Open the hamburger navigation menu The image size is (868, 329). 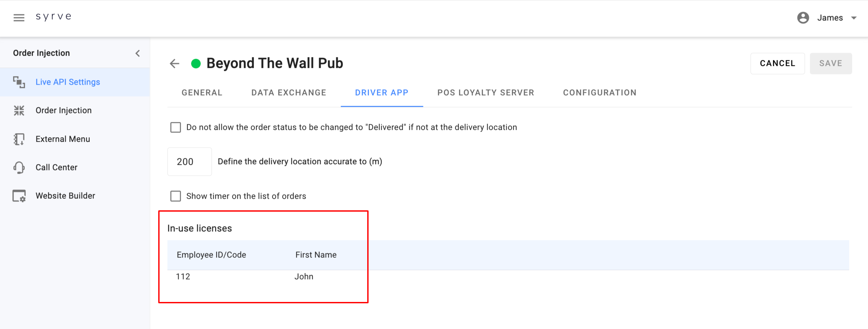[19, 17]
